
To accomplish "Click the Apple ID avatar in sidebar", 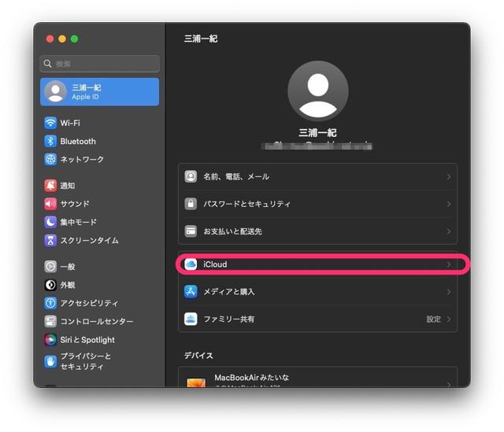I will pyautogui.click(x=55, y=91).
